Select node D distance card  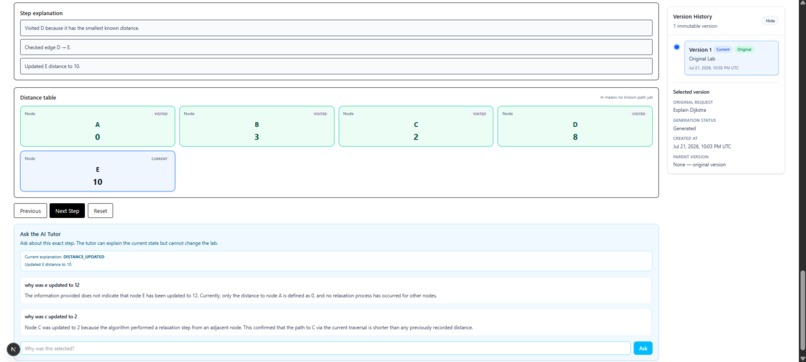pyautogui.click(x=575, y=126)
